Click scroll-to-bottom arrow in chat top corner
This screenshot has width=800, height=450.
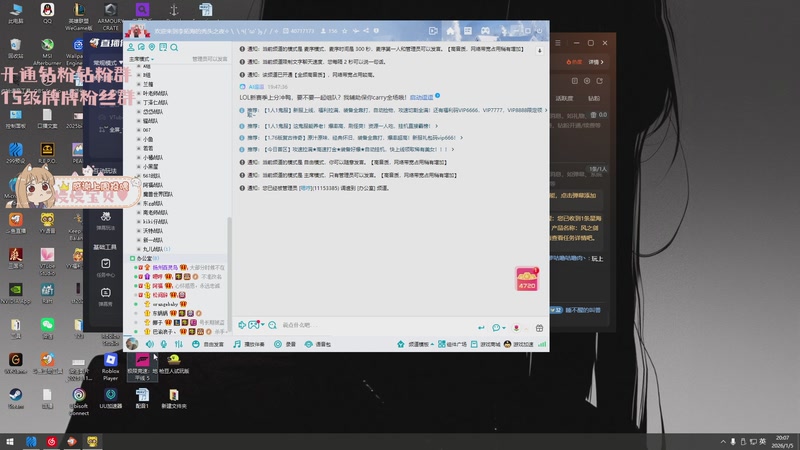tap(539, 51)
